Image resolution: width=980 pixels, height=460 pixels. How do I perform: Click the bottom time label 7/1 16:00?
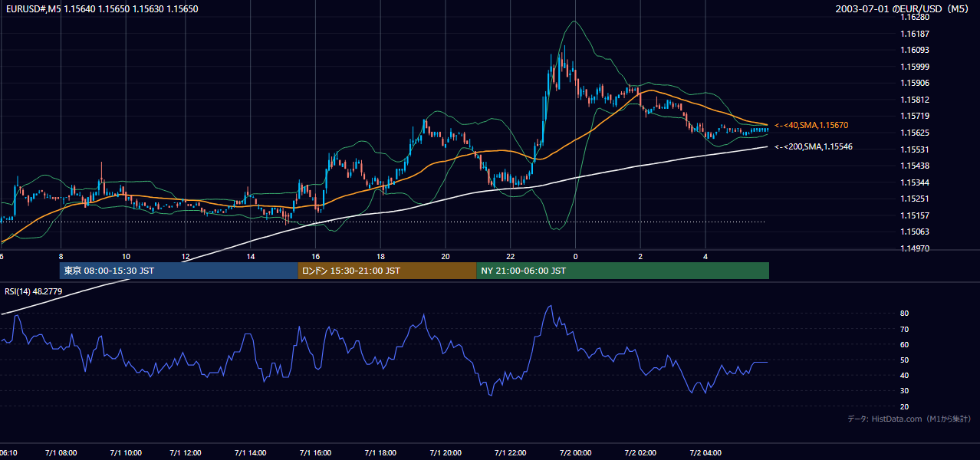click(315, 453)
